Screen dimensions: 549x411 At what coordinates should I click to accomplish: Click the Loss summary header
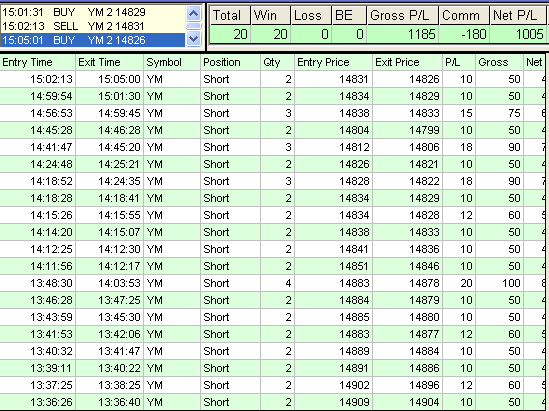[311, 15]
